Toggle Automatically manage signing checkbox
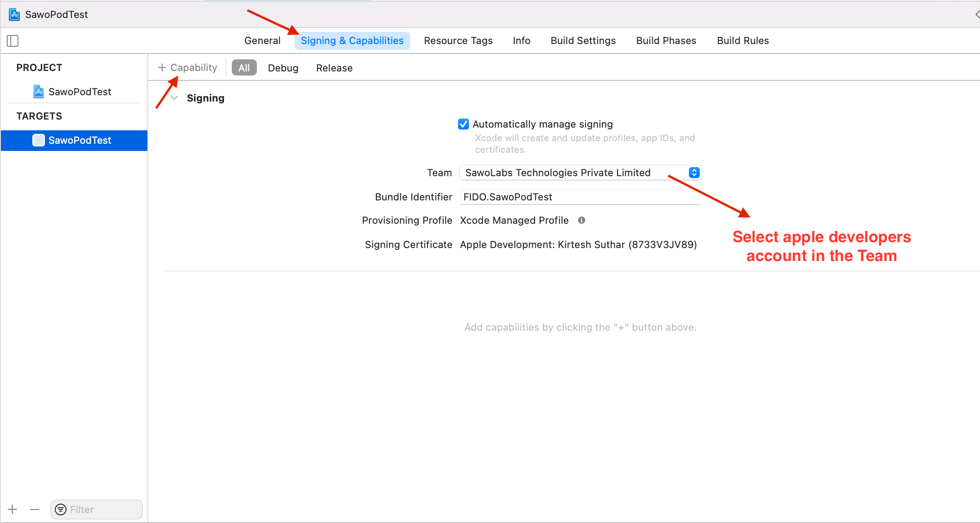This screenshot has height=523, width=980. 464,124
